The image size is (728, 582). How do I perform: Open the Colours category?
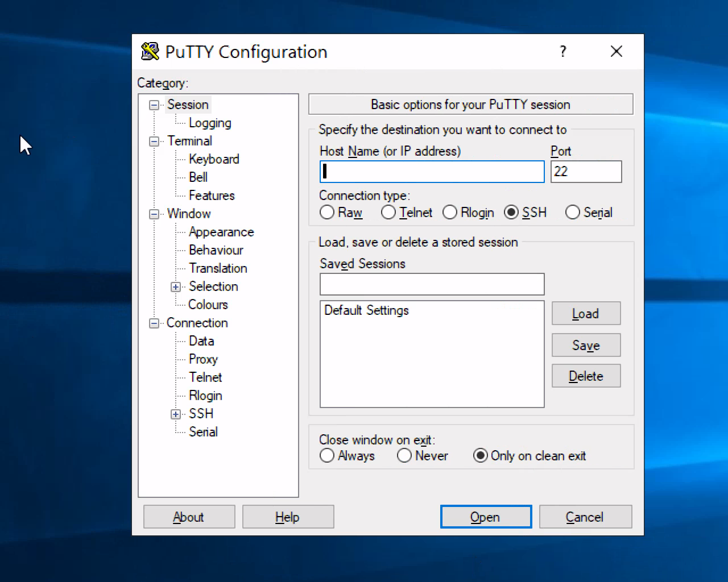click(208, 305)
